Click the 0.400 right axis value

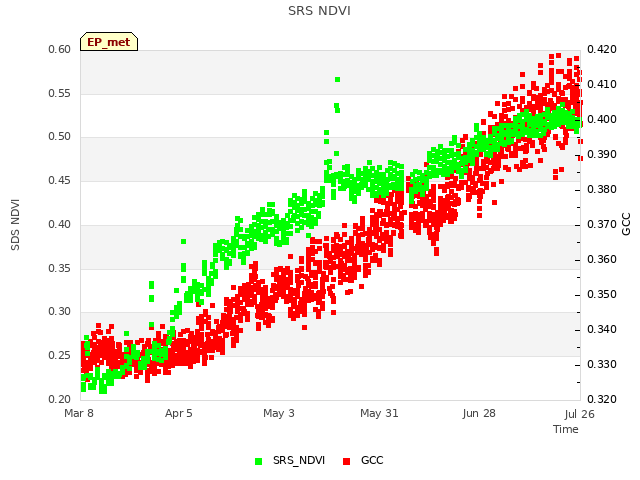602,120
